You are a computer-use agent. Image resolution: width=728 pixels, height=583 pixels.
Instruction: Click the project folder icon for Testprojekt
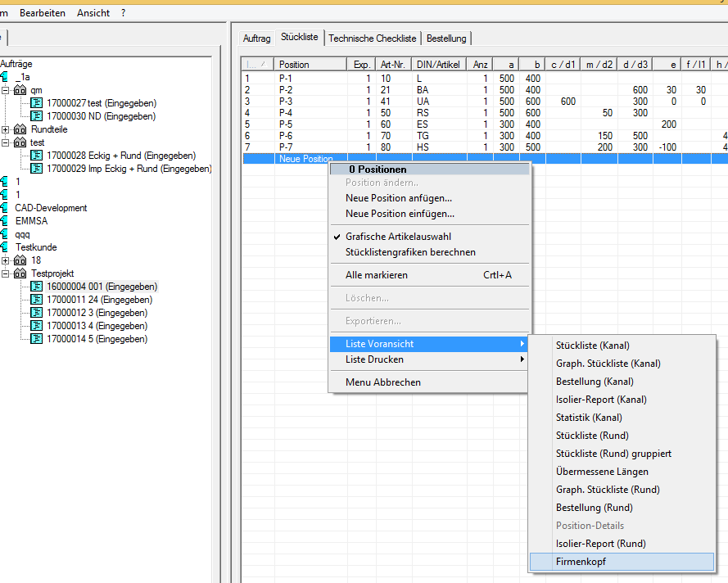(x=20, y=273)
